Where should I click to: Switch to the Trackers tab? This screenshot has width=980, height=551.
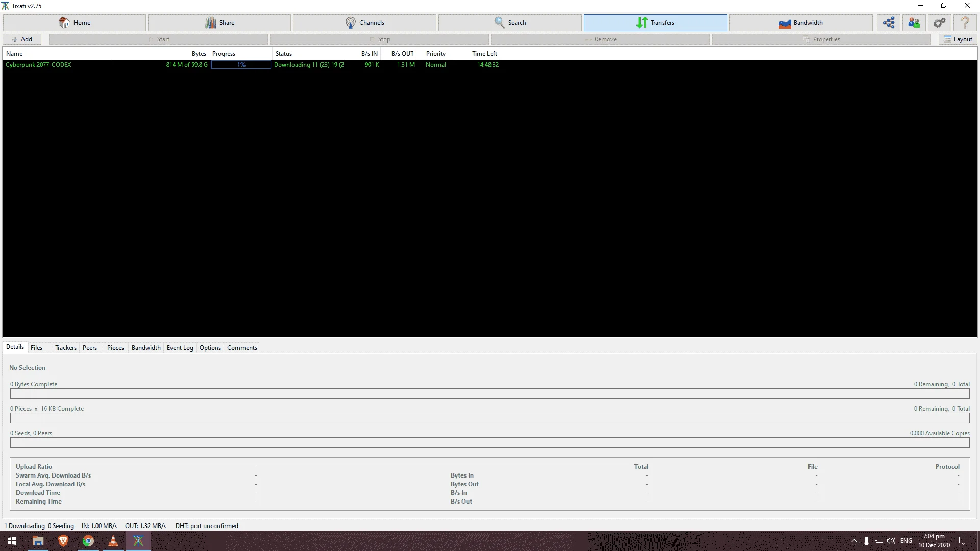tap(66, 348)
